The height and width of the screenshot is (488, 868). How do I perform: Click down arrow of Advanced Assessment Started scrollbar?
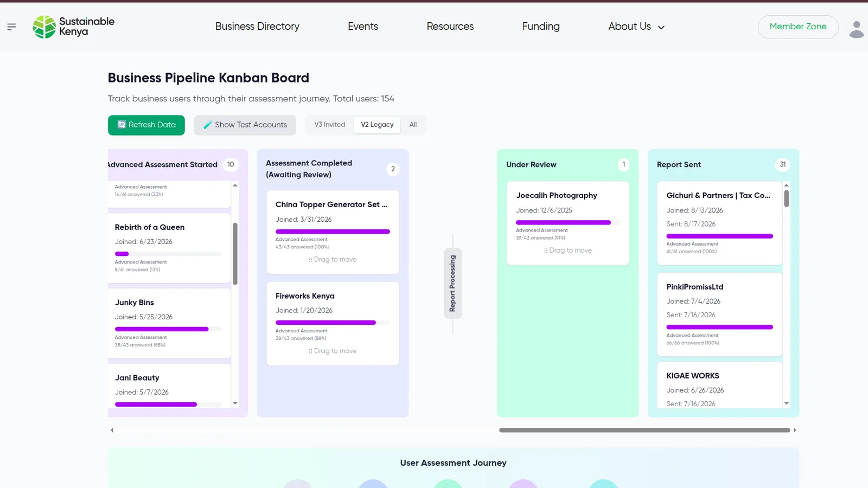235,403
